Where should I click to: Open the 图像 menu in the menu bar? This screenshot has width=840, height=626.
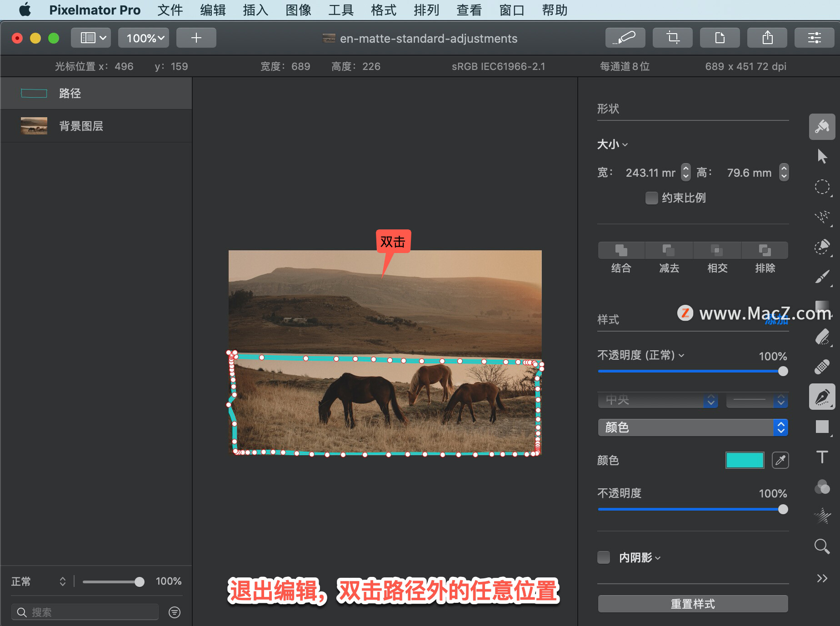tap(298, 10)
